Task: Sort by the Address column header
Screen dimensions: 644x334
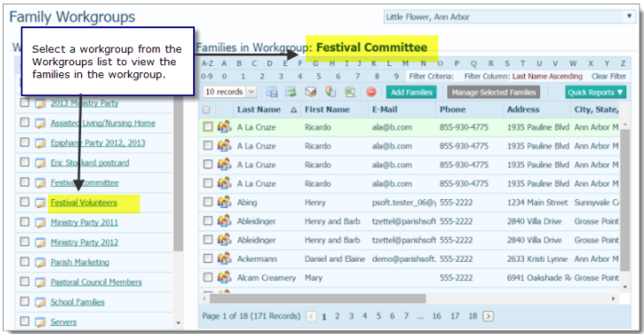Action: coord(523,109)
